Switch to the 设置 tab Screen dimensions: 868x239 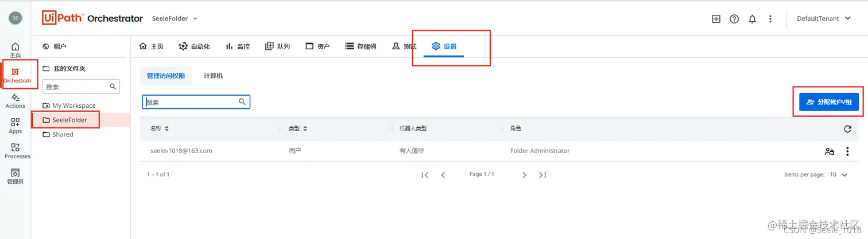(x=444, y=46)
